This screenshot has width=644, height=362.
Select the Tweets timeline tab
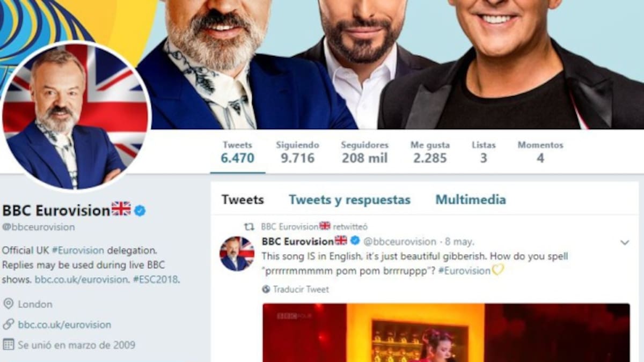tap(243, 200)
